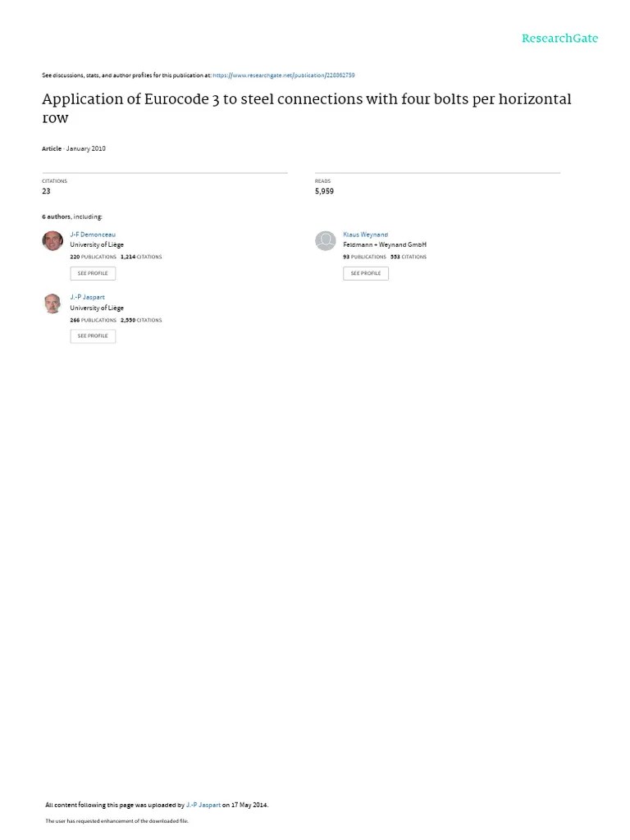Click the Eurocode 3 article title

click(307, 107)
